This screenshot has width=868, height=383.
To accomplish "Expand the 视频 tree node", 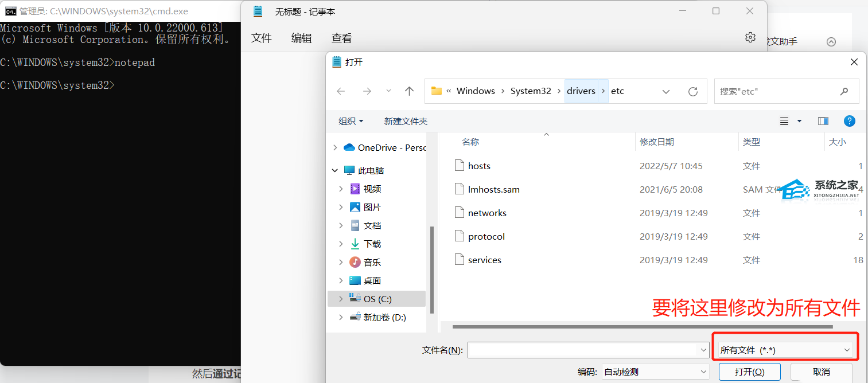I will (341, 189).
